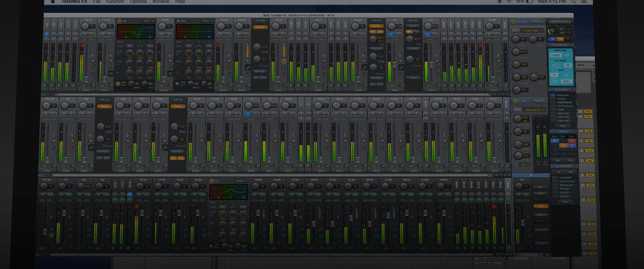Collapse the Layout Presets section
The image size is (644, 269).
575,166
